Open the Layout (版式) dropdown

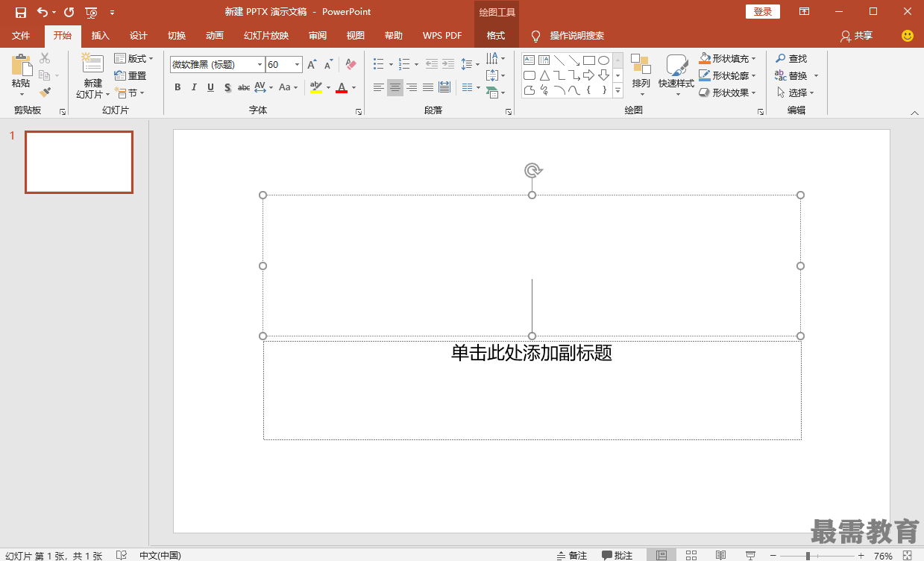pyautogui.click(x=133, y=58)
